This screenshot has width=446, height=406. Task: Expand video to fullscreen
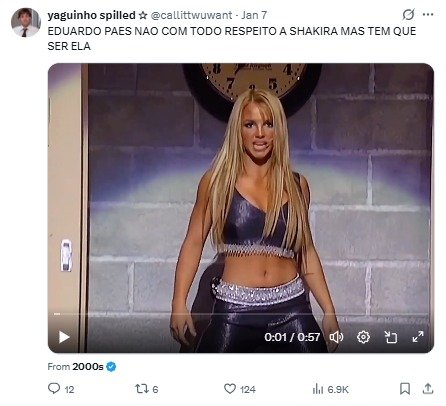tap(418, 337)
